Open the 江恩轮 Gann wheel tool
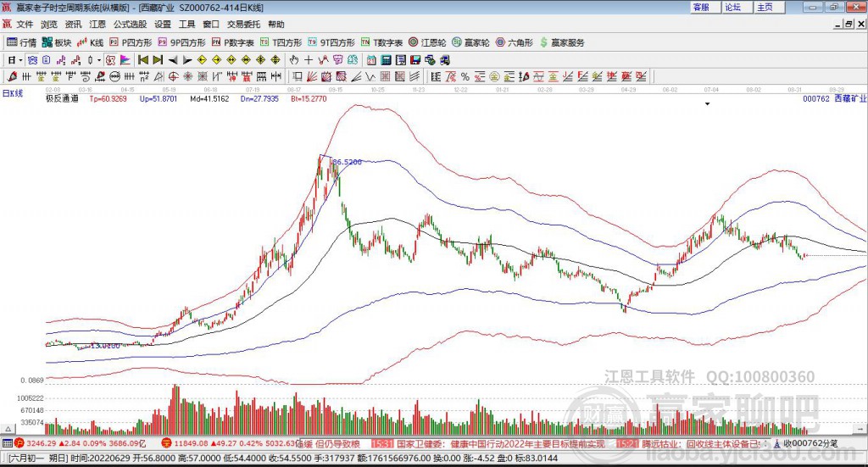This screenshot has width=868, height=467. pyautogui.click(x=427, y=42)
